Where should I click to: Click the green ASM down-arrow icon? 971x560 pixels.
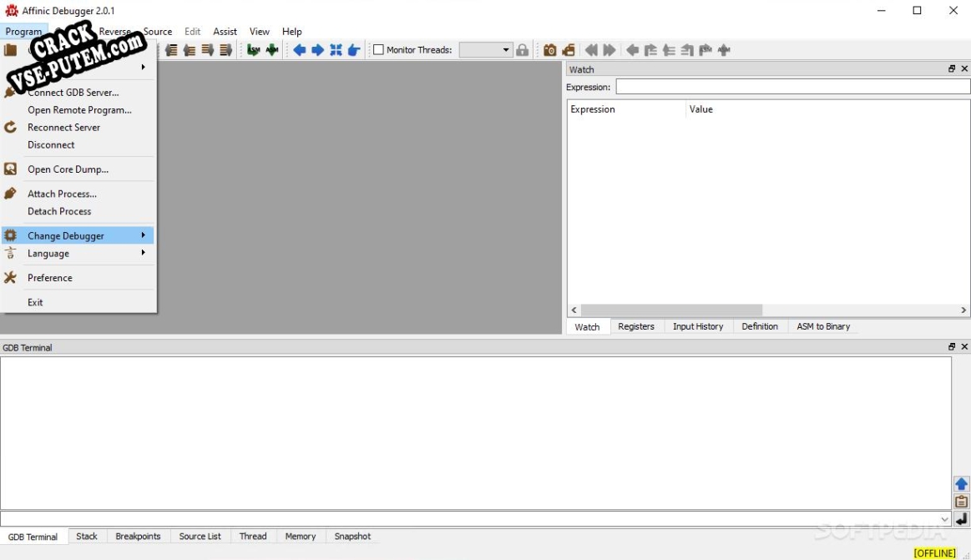point(272,50)
